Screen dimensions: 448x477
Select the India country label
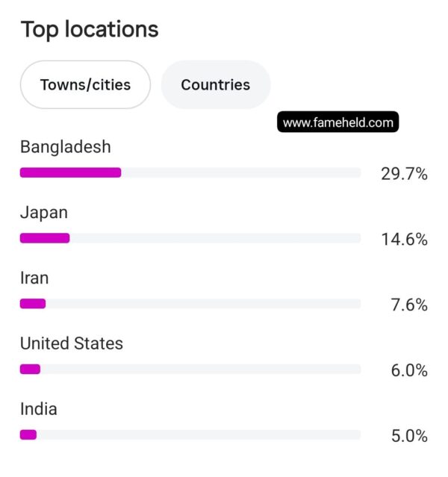[x=39, y=409]
